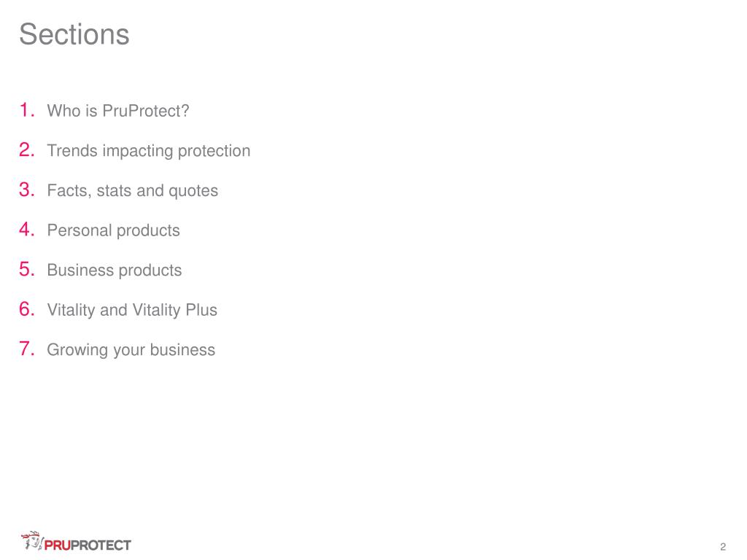The width and height of the screenshot is (747, 560).
Task: Select the pink number 7 marker
Action: pos(27,349)
